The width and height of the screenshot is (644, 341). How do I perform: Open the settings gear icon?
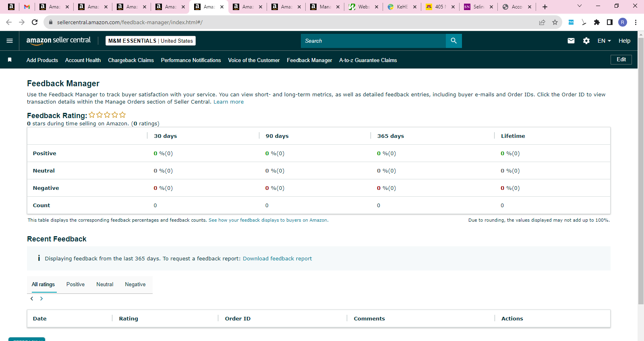click(586, 41)
